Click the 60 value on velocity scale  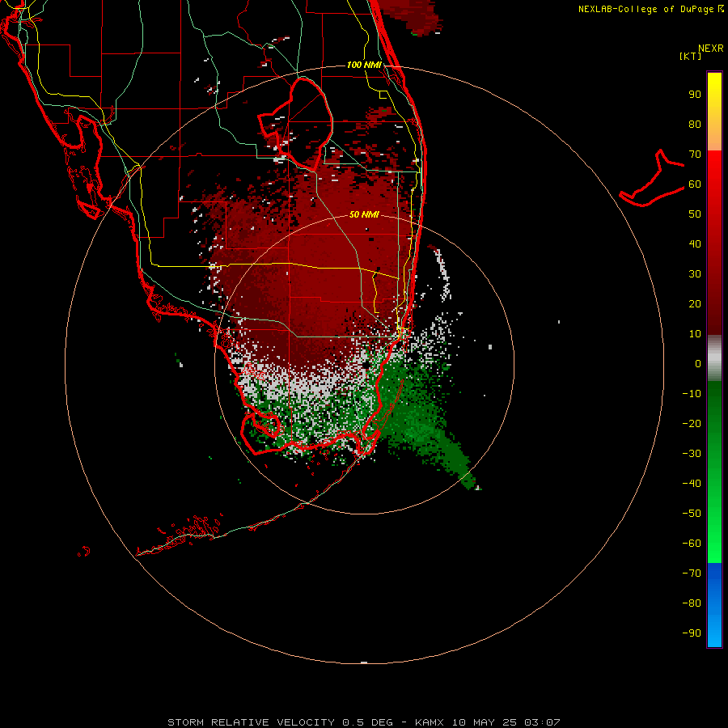(x=695, y=184)
